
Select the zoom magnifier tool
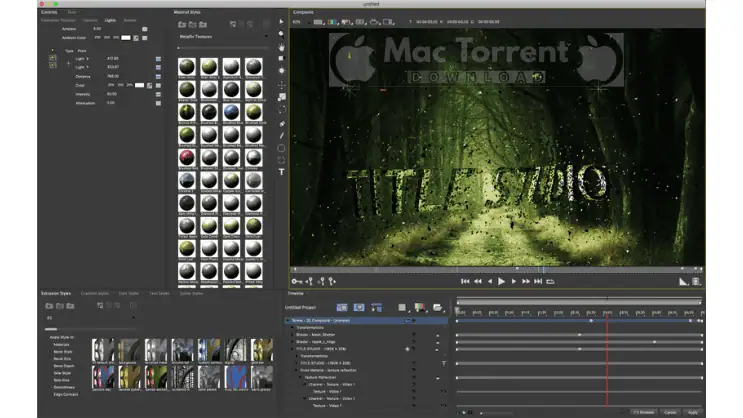pyautogui.click(x=281, y=34)
